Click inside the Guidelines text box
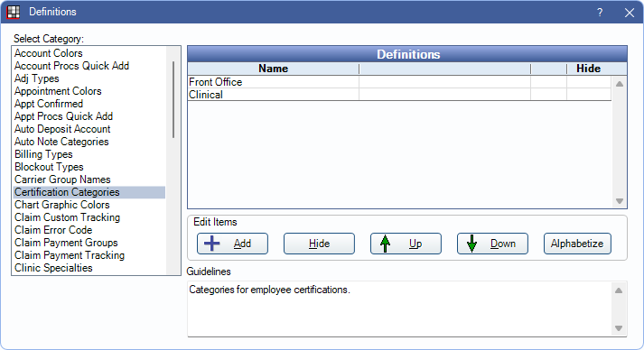Screen dimensions: 644x350 click(399, 309)
